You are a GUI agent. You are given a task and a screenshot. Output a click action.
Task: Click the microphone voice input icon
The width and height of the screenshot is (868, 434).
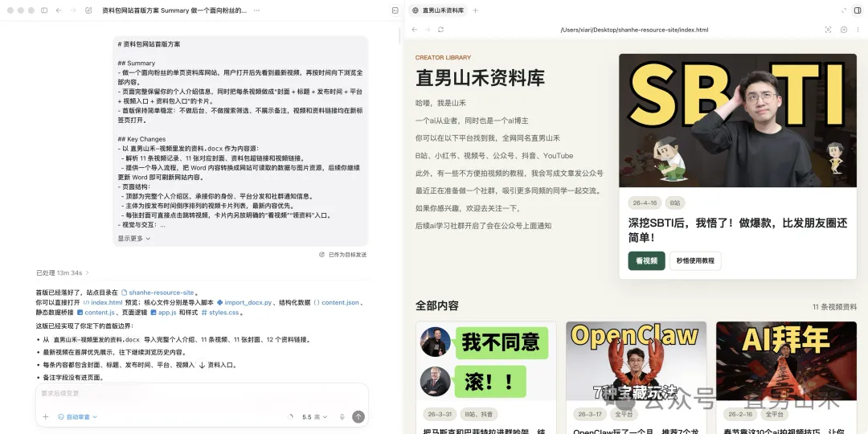click(342, 417)
